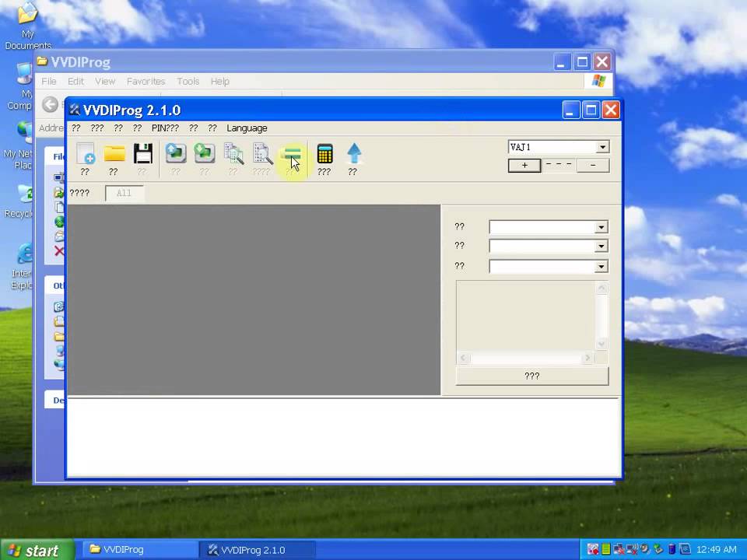This screenshot has height=560, width=747.
Task: Click the taskbar clock showing 12:49 AM
Action: [x=716, y=550]
